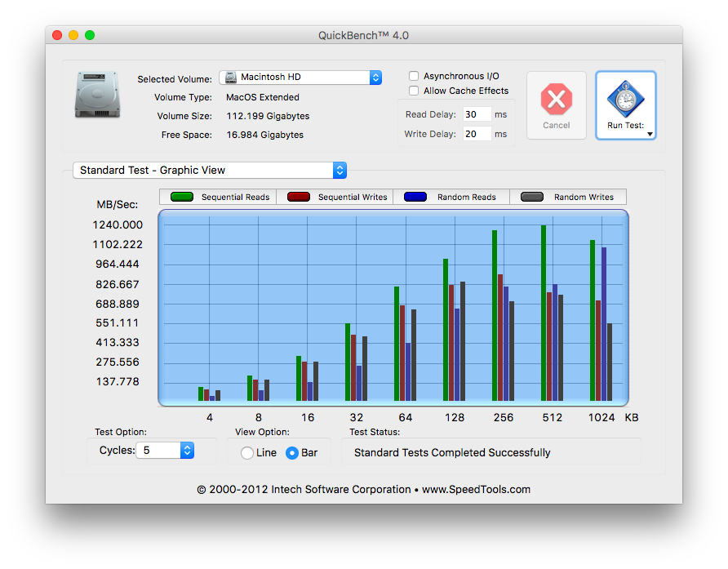
Task: Zoom window with green button
Action: (x=90, y=35)
